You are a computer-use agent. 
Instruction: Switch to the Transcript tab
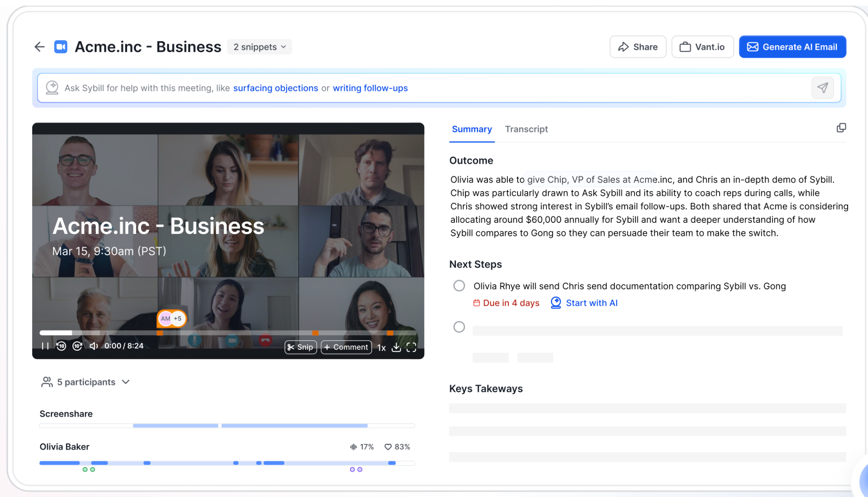(526, 129)
